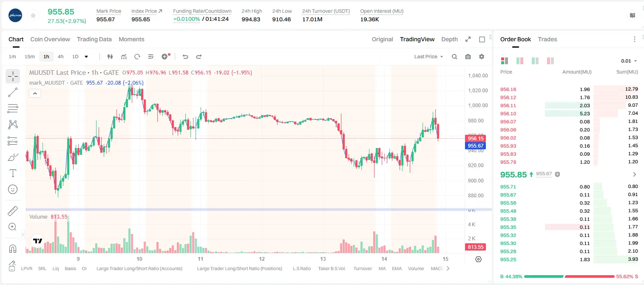This screenshot has width=644, height=285.
Task: Choose the text annotation tool
Action: point(13,173)
